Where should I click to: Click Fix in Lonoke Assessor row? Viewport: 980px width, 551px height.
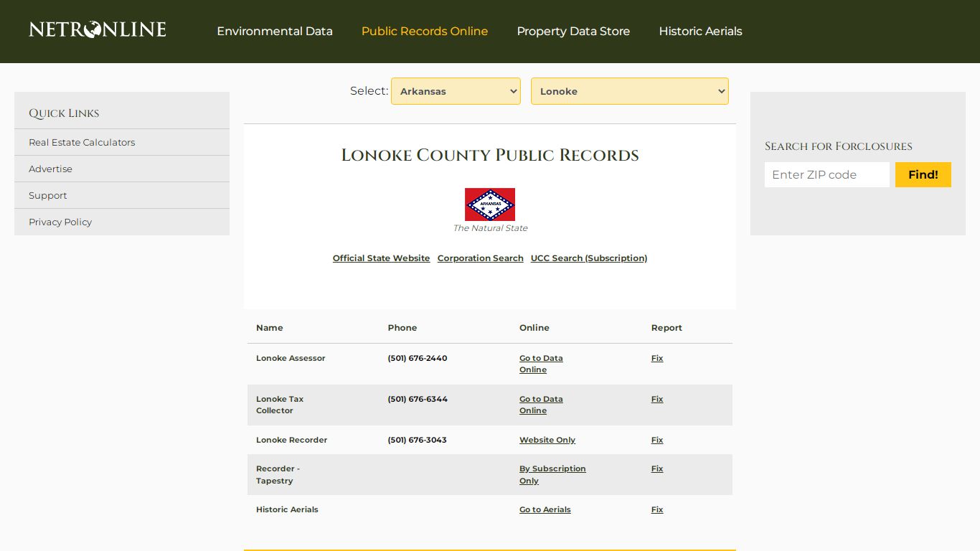click(657, 358)
